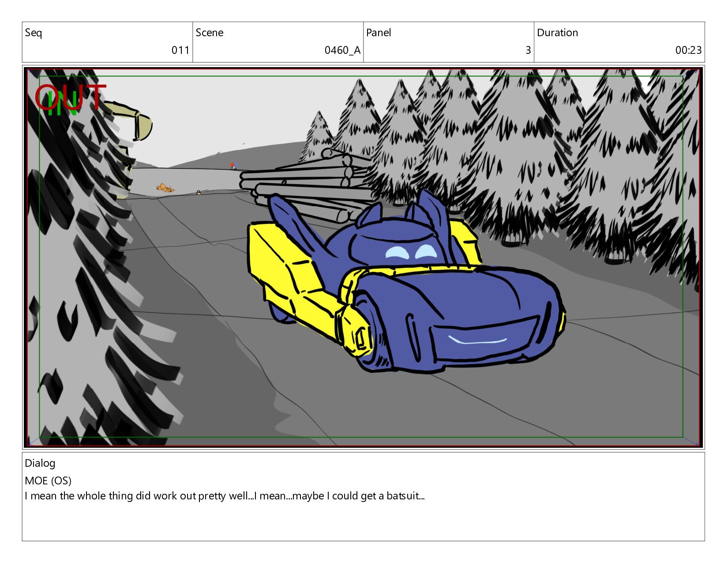Click the MOE (OS) character name
Viewport: 728px width, 563px height.
tap(48, 480)
